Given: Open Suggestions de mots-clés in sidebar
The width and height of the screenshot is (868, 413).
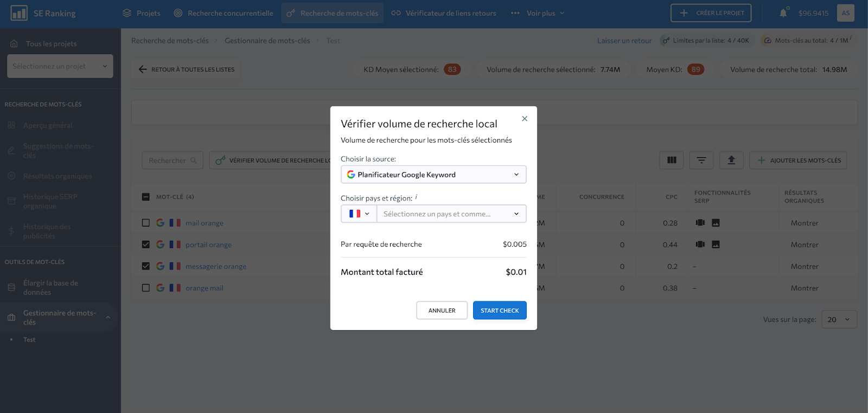Looking at the screenshot, I should [58, 151].
